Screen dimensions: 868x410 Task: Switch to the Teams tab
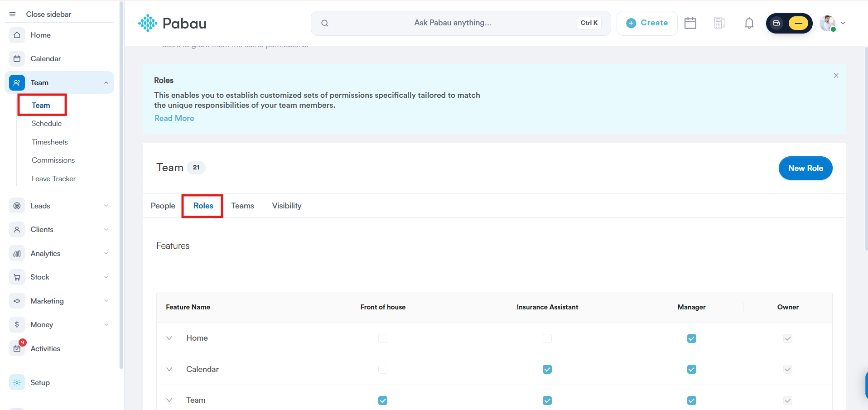click(x=243, y=206)
